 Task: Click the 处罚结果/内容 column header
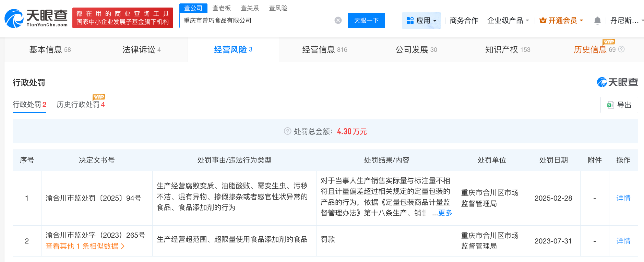386,160
